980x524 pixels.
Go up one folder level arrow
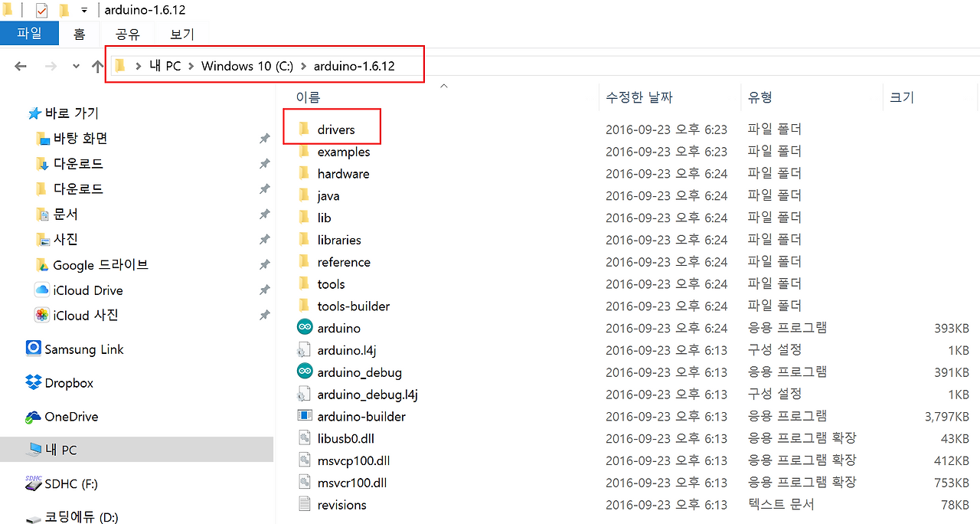pos(97,67)
